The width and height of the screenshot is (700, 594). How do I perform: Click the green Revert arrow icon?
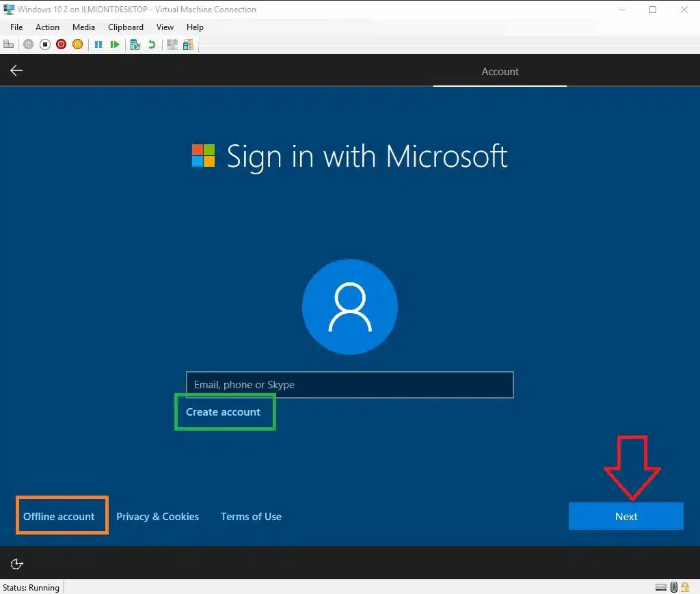click(x=152, y=44)
